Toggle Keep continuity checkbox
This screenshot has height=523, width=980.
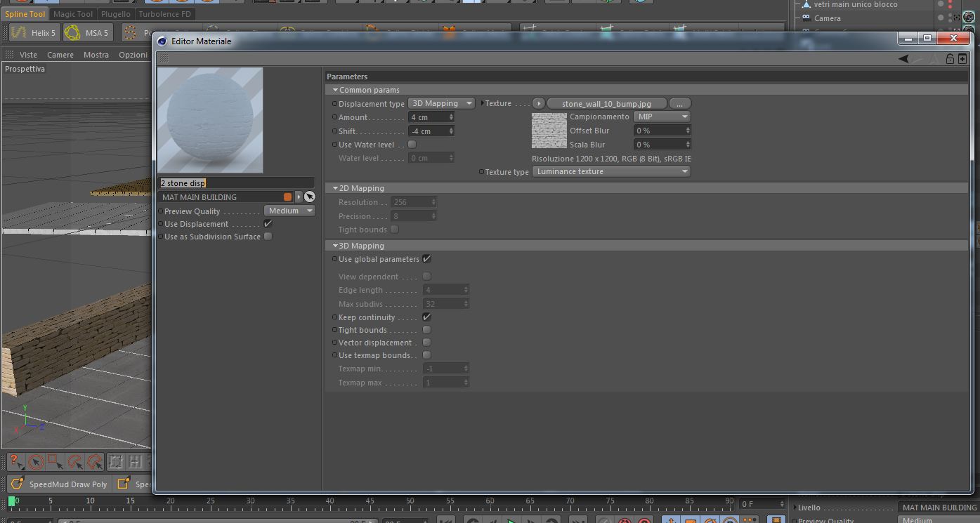click(426, 317)
